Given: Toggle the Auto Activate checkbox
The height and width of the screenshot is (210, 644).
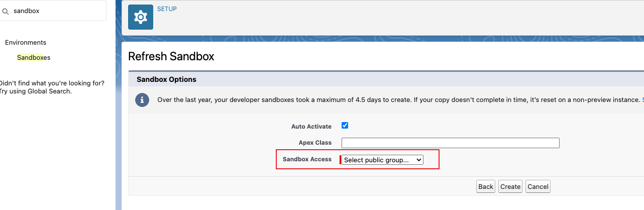Looking at the screenshot, I should [x=345, y=126].
